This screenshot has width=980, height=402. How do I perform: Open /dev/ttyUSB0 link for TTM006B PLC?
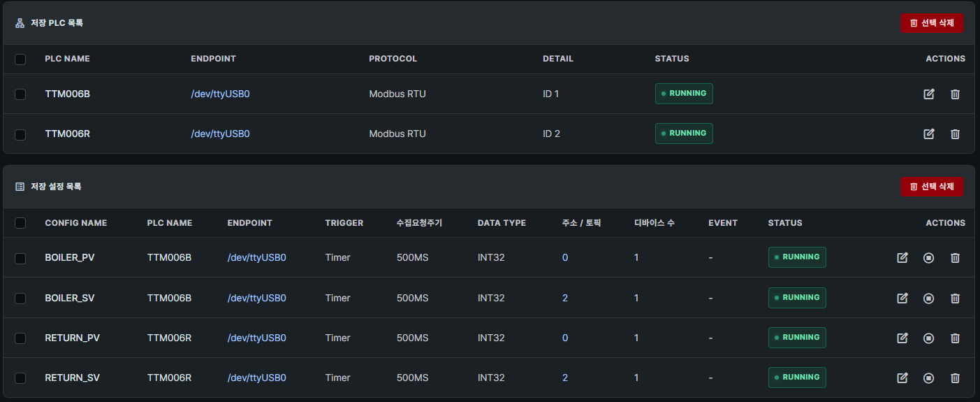click(x=220, y=94)
